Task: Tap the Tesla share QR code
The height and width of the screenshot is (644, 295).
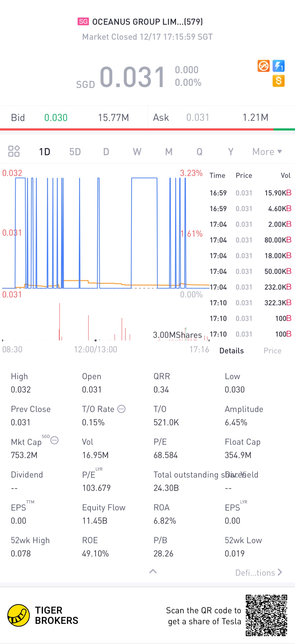Action: (266, 615)
